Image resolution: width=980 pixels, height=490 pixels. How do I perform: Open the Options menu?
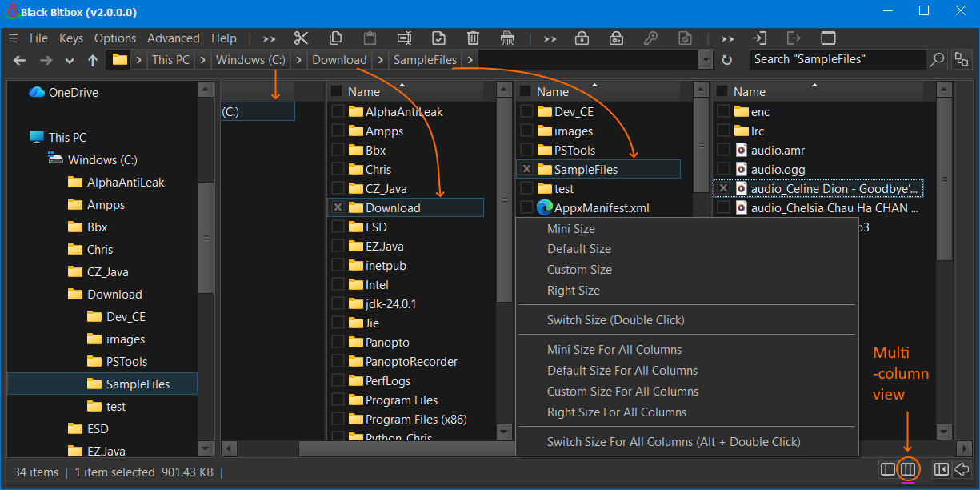click(x=115, y=38)
